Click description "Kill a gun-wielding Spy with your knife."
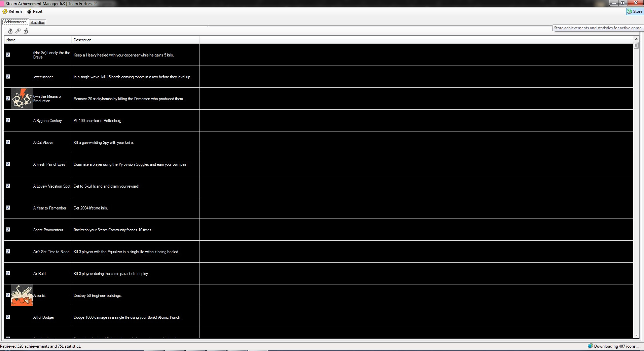The width and height of the screenshot is (644, 351). point(104,143)
